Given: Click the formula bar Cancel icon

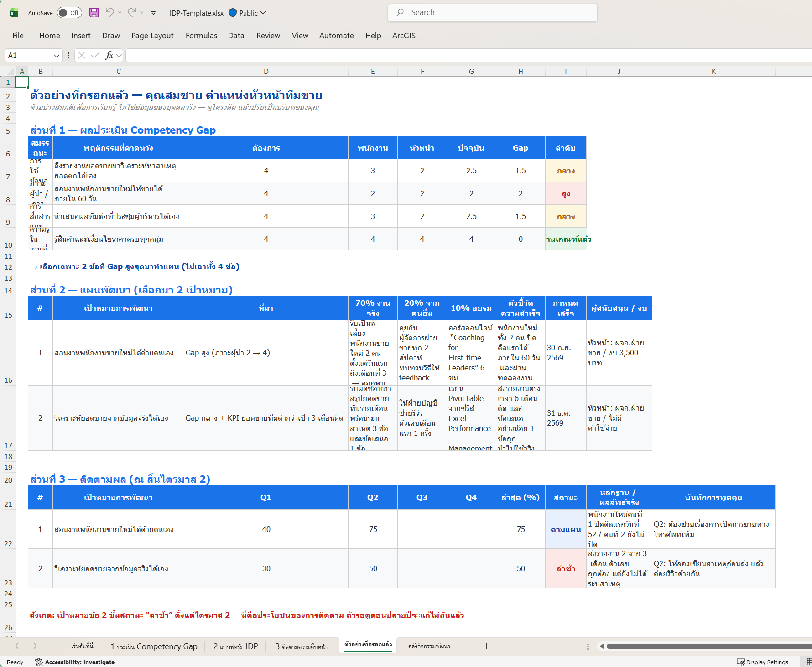Looking at the screenshot, I should pyautogui.click(x=82, y=55).
